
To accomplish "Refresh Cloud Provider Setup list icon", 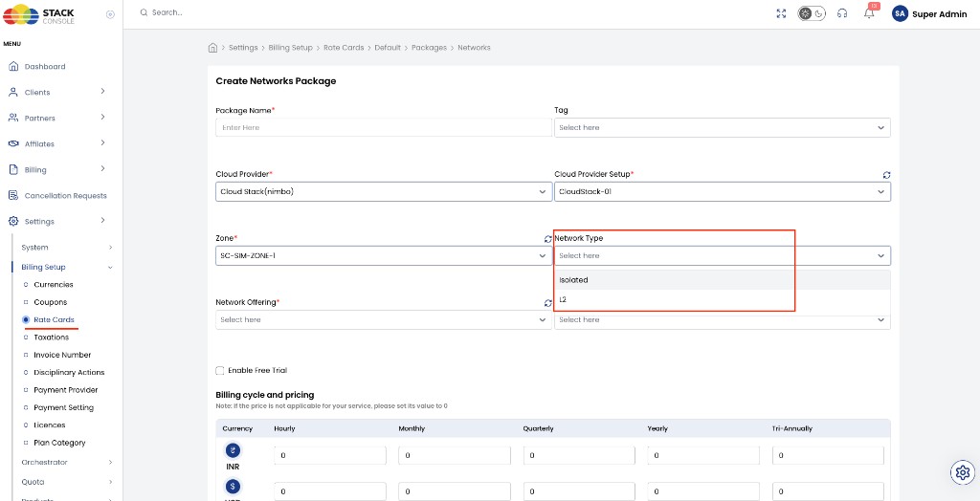I will [x=886, y=175].
